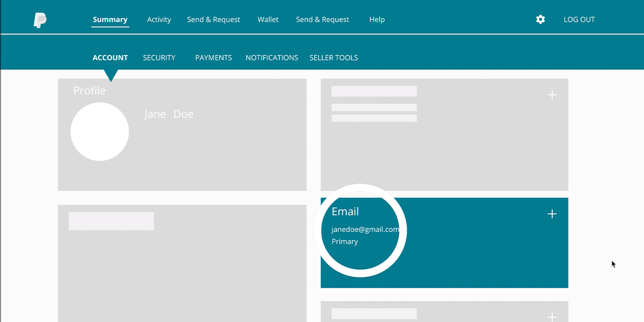This screenshot has height=322, width=644.
Task: Click Send & Request next to Activity
Action: coord(213,20)
